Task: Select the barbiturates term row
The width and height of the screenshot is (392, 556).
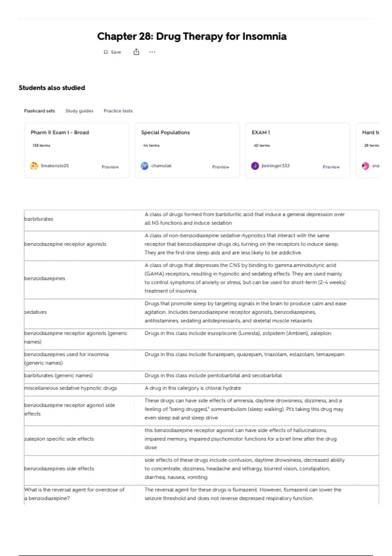Action: (x=201, y=219)
